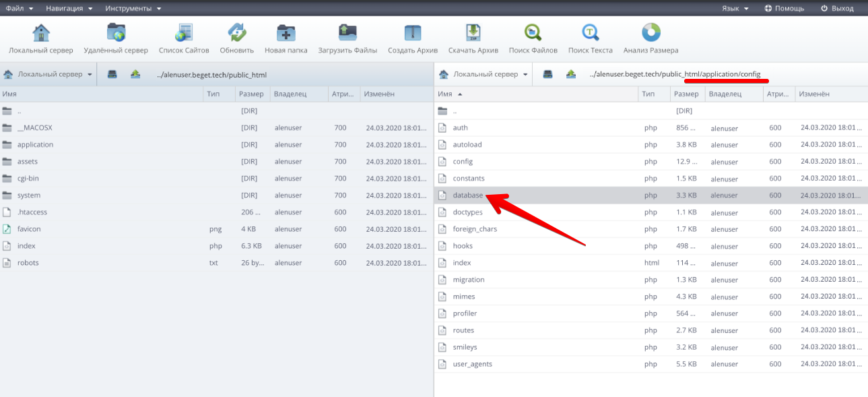Open the Поиск Текста text search
This screenshot has width=868, height=397.
(x=591, y=39)
